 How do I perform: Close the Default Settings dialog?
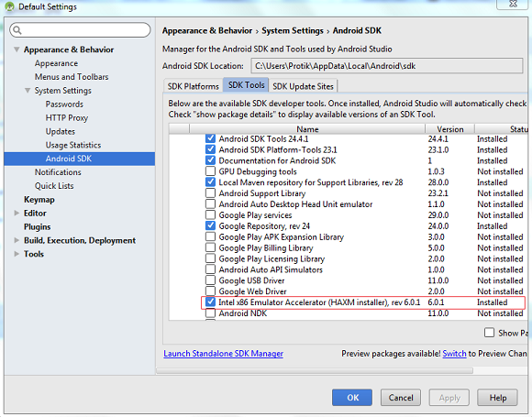[x=513, y=4]
